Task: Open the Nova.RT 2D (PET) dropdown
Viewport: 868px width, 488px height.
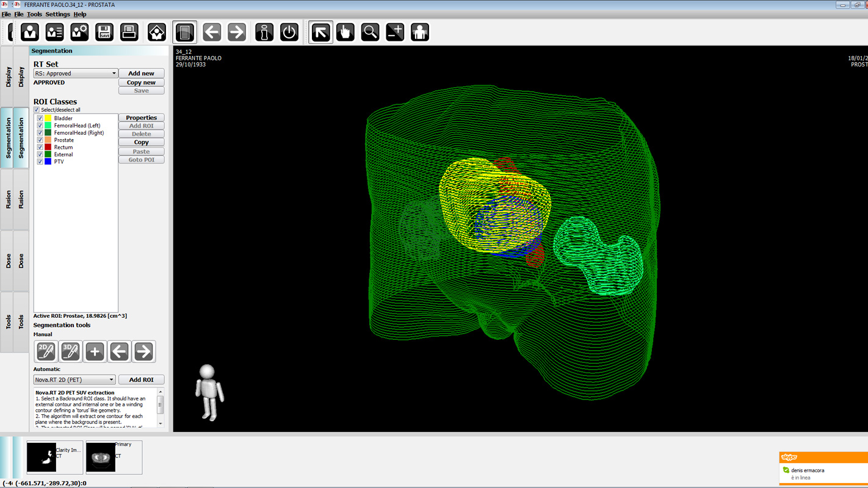Action: pyautogui.click(x=74, y=379)
